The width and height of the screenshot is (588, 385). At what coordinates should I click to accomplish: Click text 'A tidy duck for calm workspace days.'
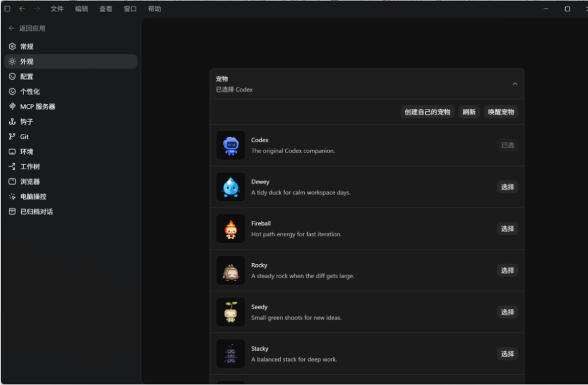point(301,193)
